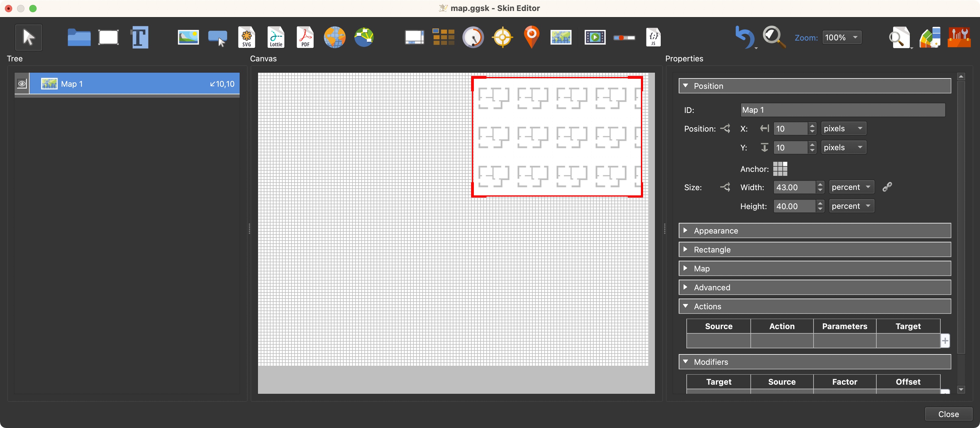
Task: Add a Lottie animation element
Action: point(276,37)
